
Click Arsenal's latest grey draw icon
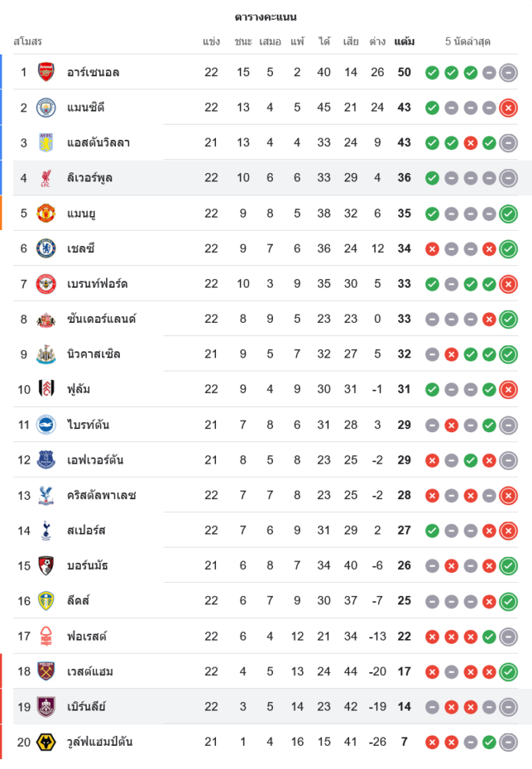[x=507, y=73]
